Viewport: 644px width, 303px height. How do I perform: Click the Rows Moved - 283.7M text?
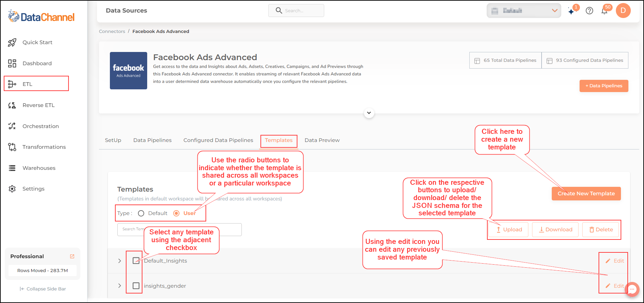42,271
